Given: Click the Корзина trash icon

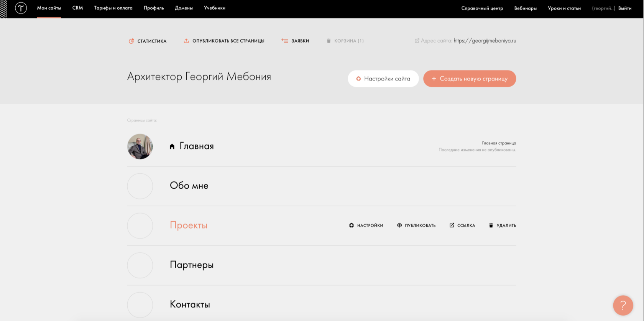Looking at the screenshot, I should 329,41.
